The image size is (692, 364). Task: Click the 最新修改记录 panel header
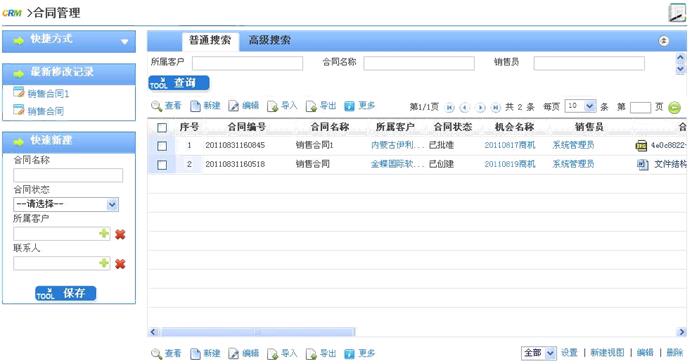(x=69, y=74)
